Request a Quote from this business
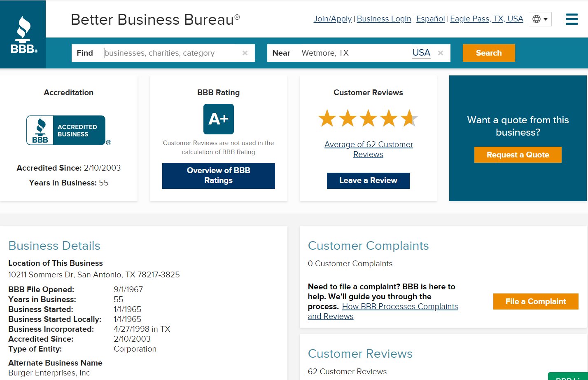This screenshot has width=588, height=380. 518,155
